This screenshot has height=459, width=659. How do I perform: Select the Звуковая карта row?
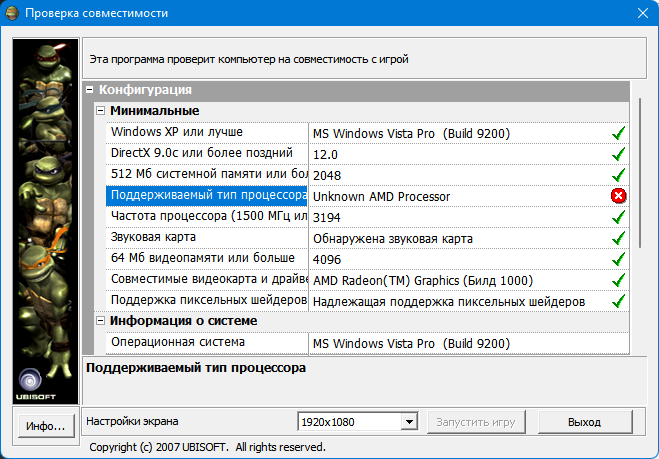pos(368,238)
